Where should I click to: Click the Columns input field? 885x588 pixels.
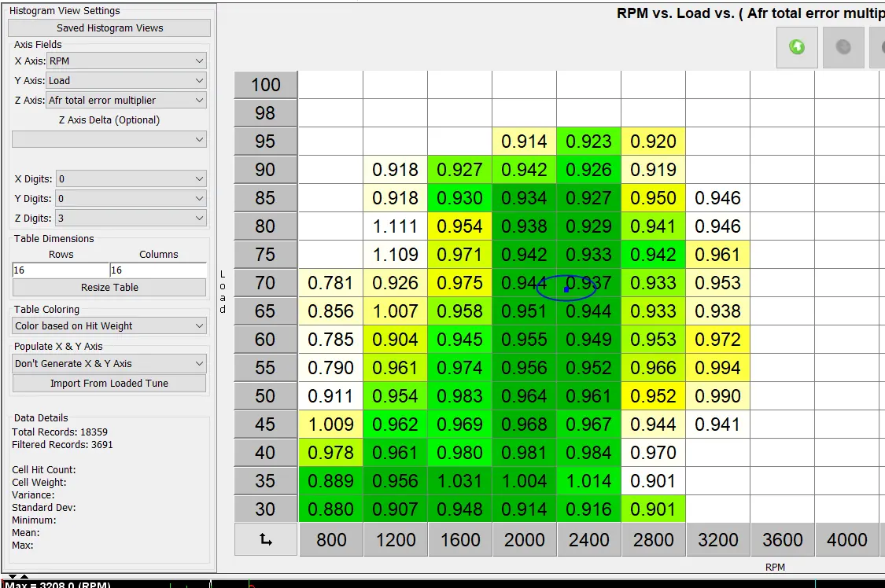158,270
